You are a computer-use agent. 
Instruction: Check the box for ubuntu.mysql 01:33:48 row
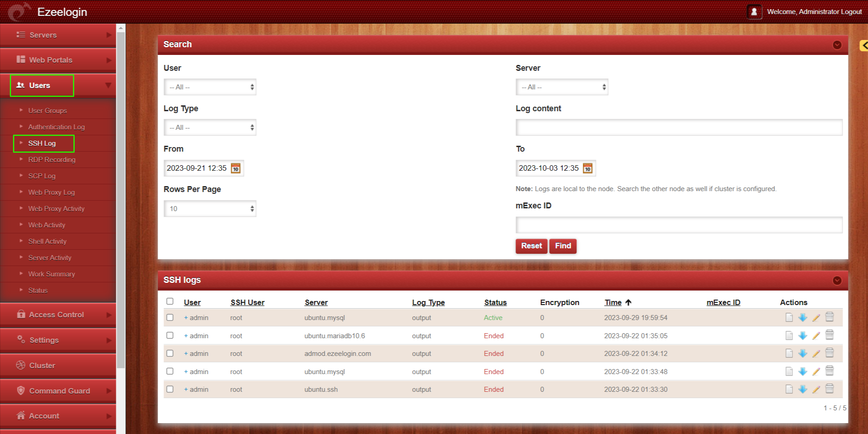pyautogui.click(x=170, y=371)
